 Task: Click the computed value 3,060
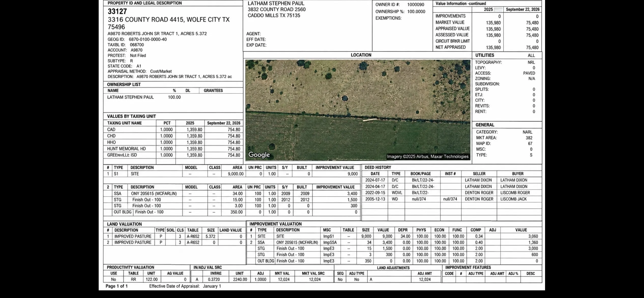point(533,236)
